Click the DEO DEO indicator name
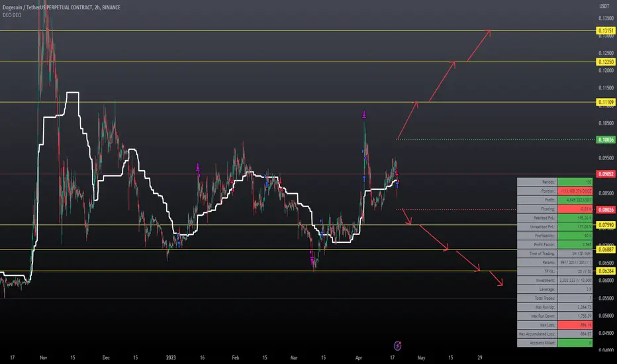The height and width of the screenshot is (364, 617). [x=12, y=15]
